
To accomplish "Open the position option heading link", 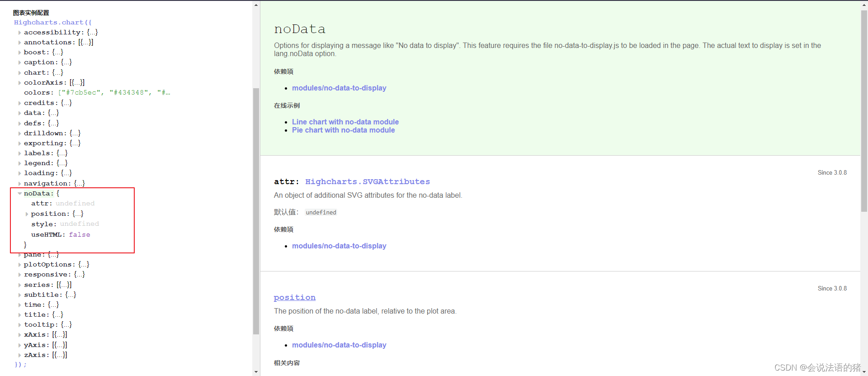I will click(295, 297).
